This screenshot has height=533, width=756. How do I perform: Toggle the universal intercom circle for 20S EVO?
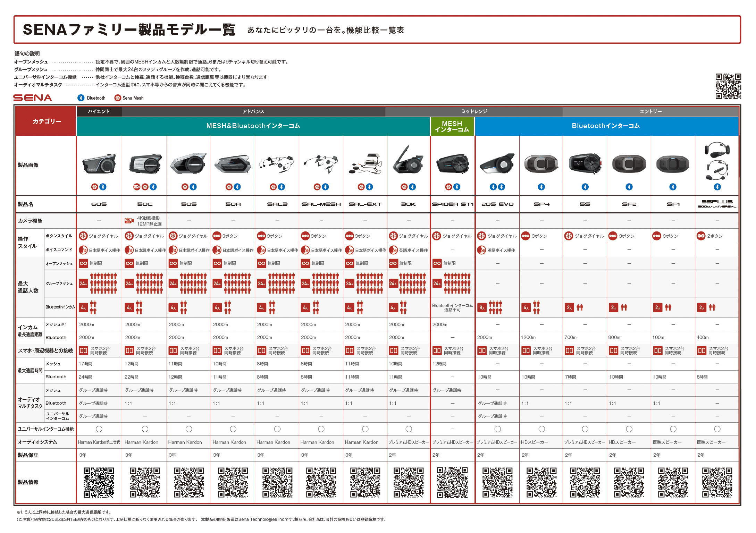point(498,429)
